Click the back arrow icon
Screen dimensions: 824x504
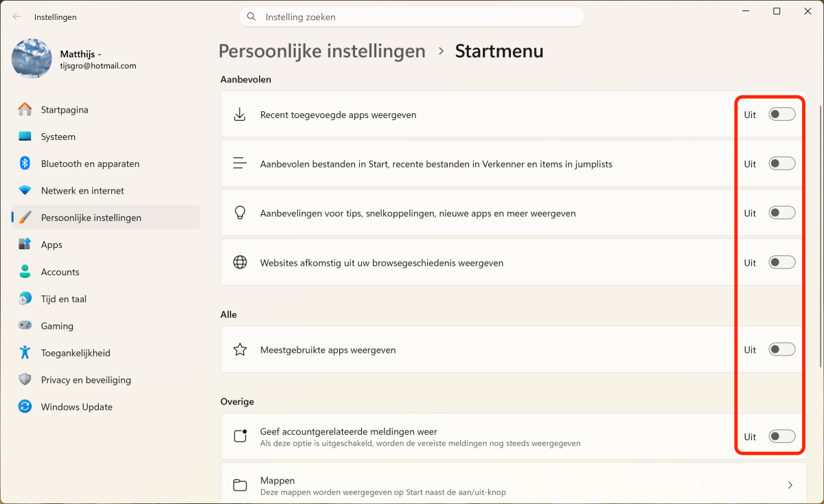pyautogui.click(x=16, y=16)
